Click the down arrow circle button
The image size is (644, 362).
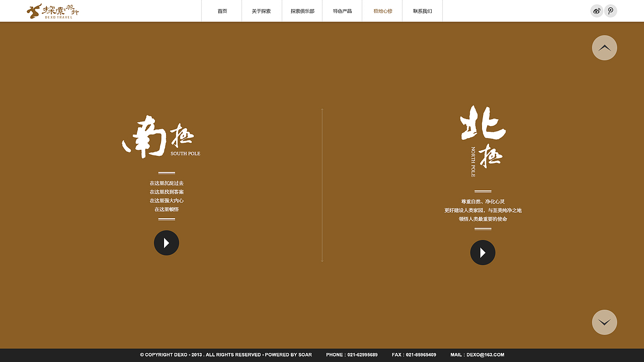click(x=605, y=322)
